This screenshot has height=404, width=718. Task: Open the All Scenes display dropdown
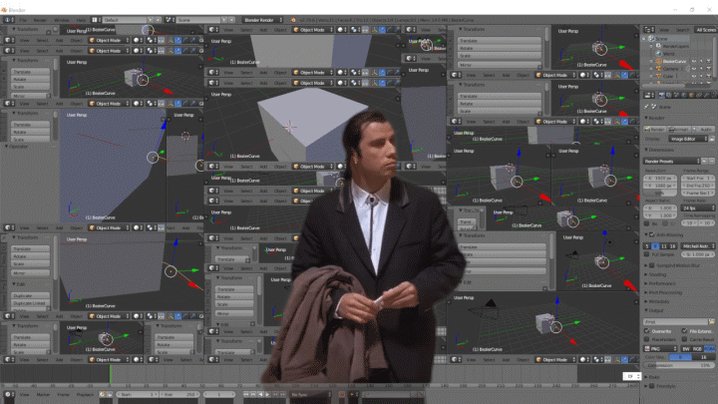pyautogui.click(x=706, y=29)
